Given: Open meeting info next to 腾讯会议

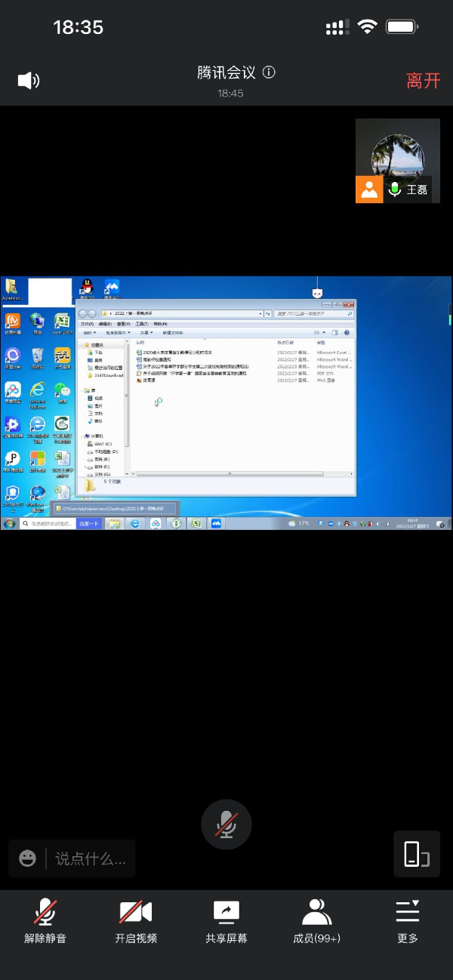Looking at the screenshot, I should point(269,72).
